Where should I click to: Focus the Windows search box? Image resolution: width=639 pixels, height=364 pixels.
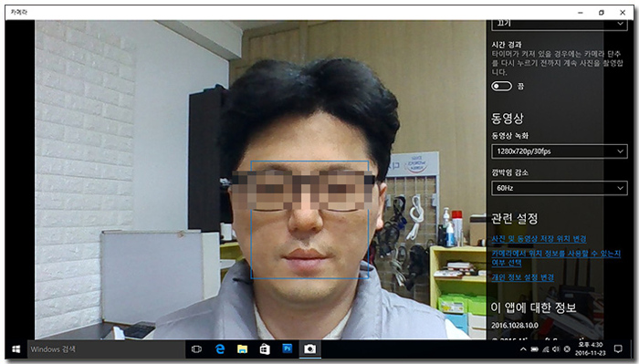click(x=106, y=348)
